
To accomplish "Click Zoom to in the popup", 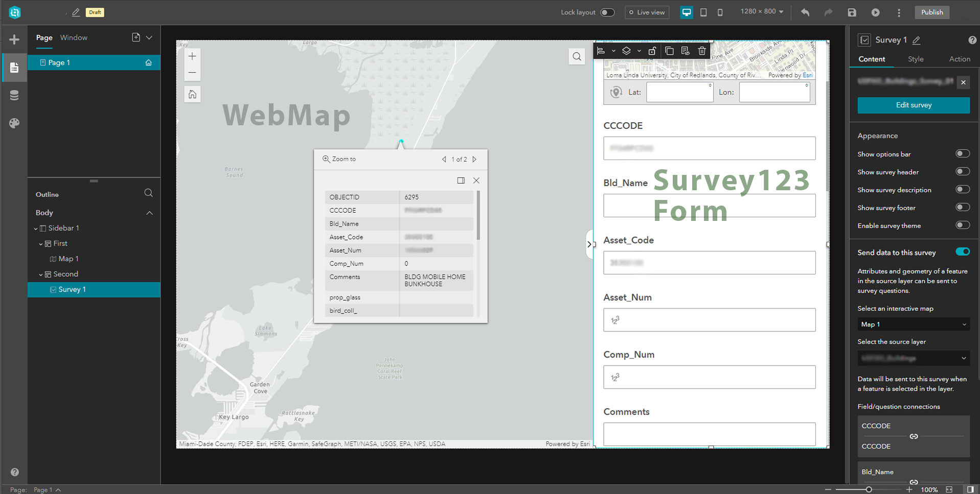I will 339,159.
